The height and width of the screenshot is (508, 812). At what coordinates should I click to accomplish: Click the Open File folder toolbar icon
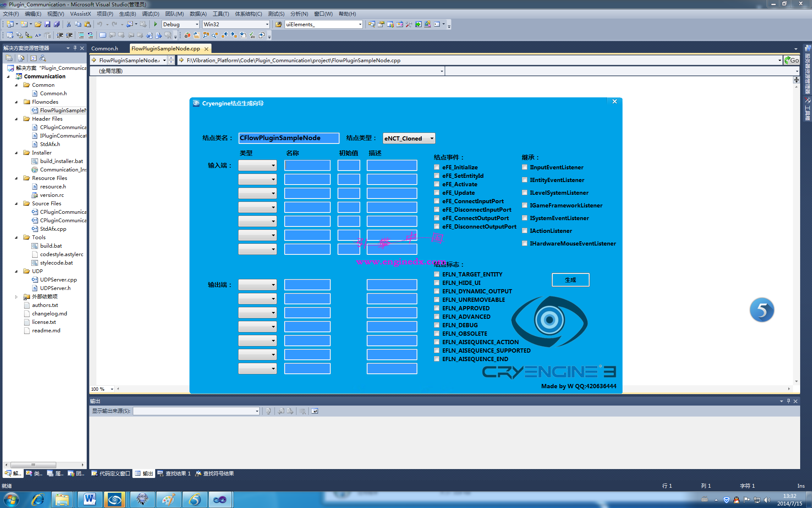tap(38, 25)
